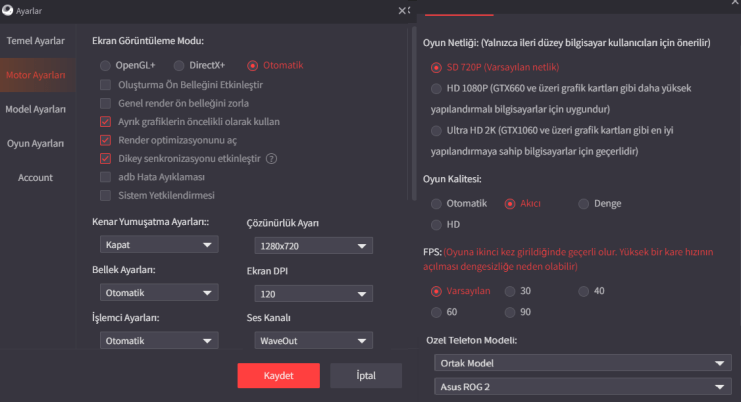Expand the Asus ROG 2 model dropdown

coord(583,387)
